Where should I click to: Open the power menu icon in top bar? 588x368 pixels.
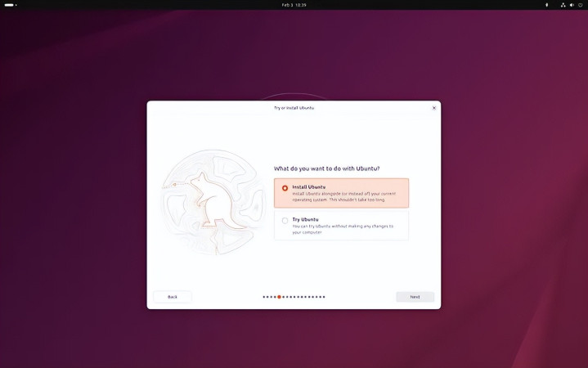pos(581,5)
